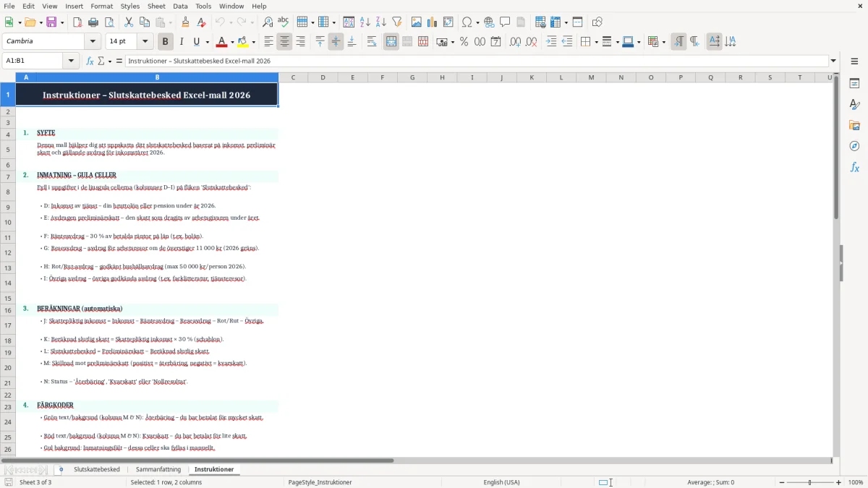This screenshot has width=868, height=488.
Task: Open the Format menu
Action: pos(101,6)
